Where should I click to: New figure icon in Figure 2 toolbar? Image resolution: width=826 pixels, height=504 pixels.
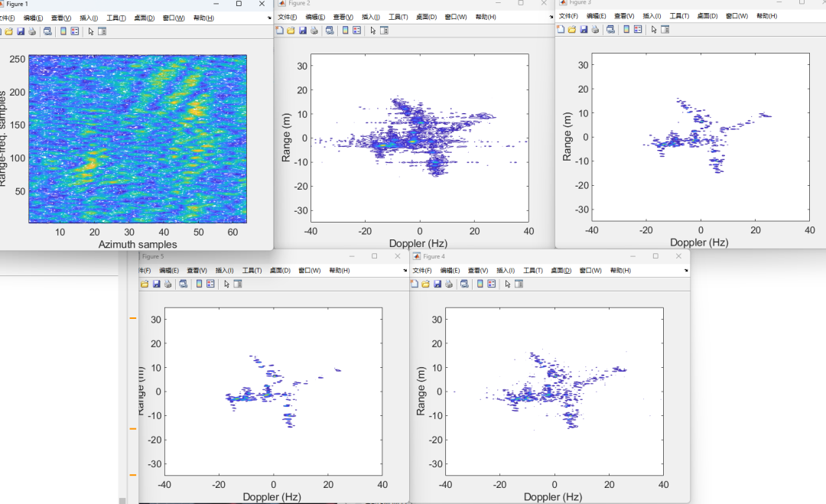(x=280, y=31)
